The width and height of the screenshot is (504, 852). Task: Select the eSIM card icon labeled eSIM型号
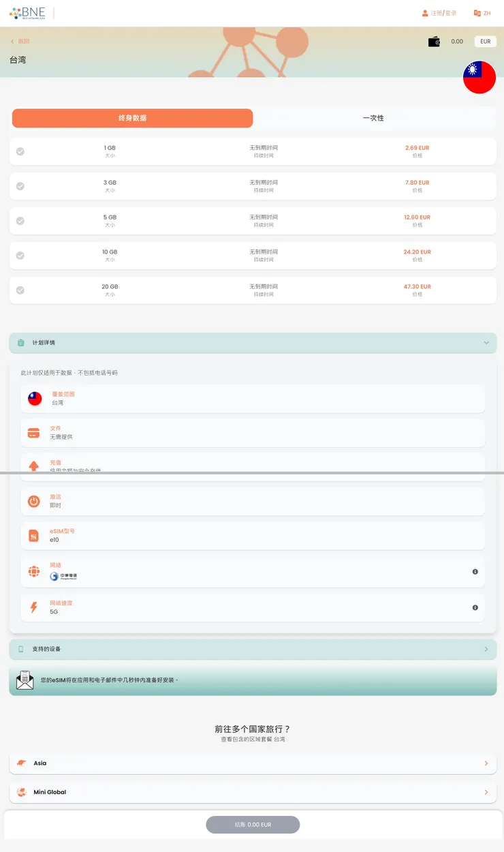33,534
